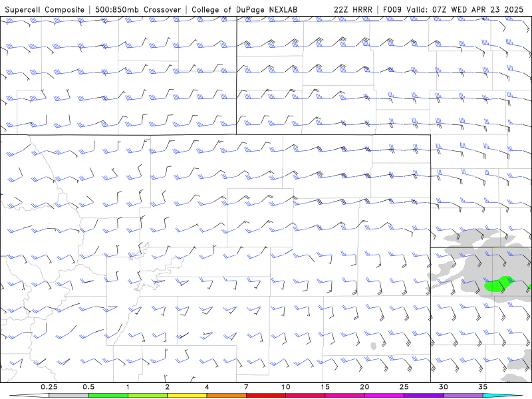Click the bright green 0.5–1 legend segment
The height and width of the screenshot is (399, 532).
[x=108, y=396]
